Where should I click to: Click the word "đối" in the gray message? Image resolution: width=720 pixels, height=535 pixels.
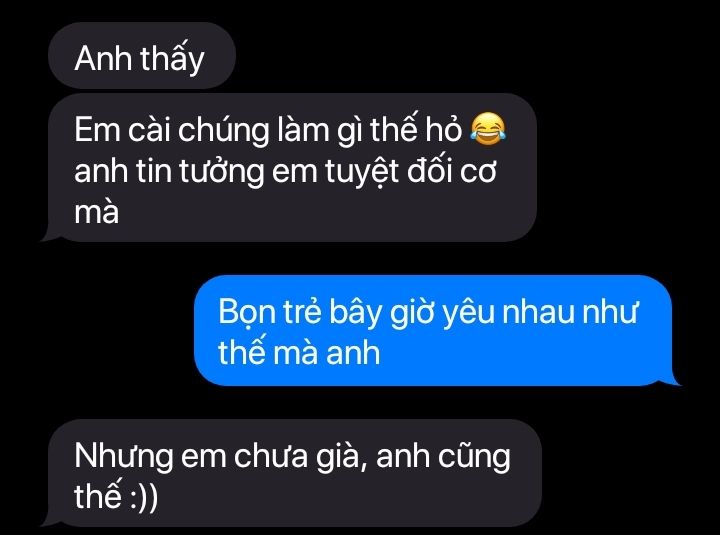[430, 171]
